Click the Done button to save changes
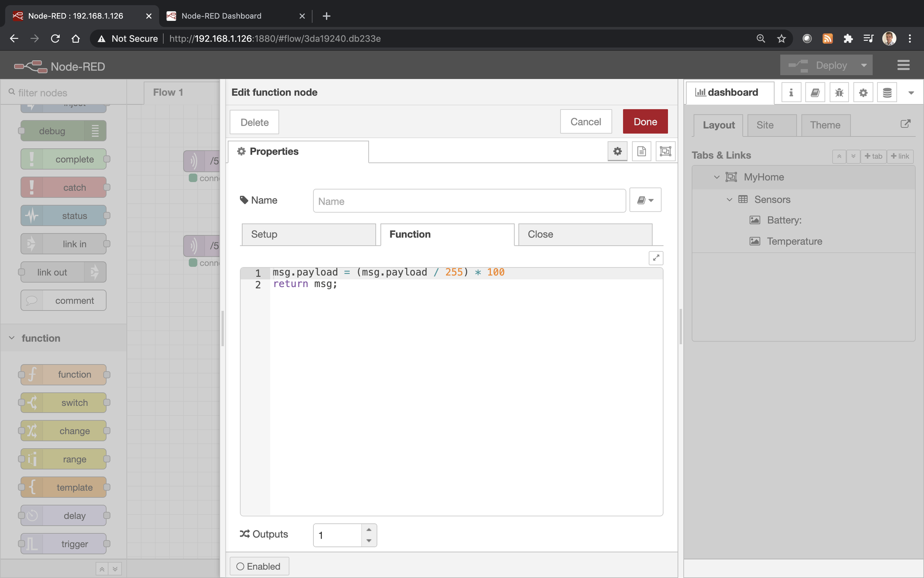Screen dimensions: 924x578 pos(645,121)
